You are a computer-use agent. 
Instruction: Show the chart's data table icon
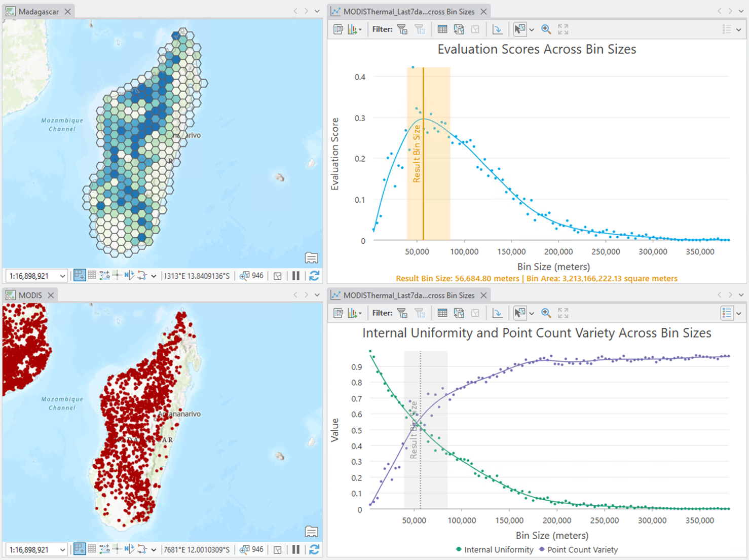tap(442, 29)
